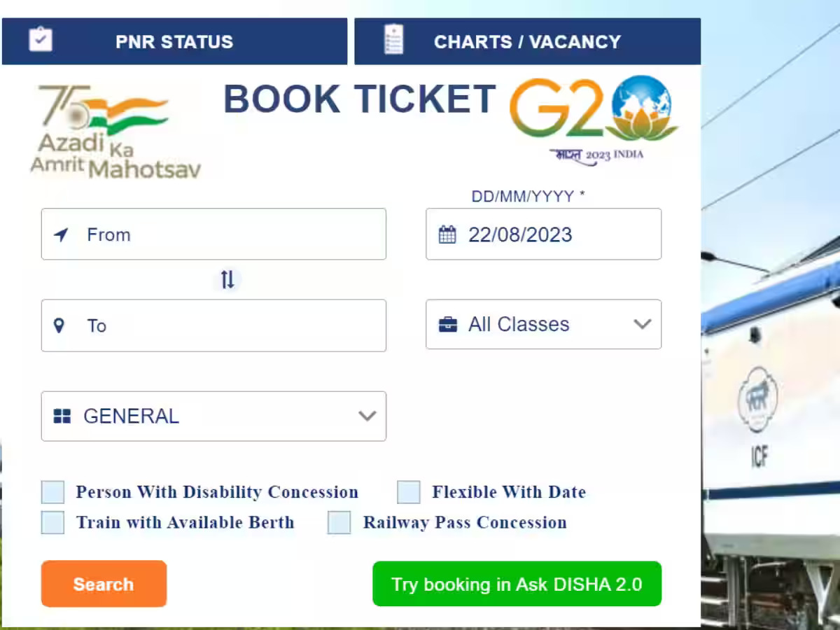Click the navigation arrow icon beside From
840x630 pixels.
tap(62, 234)
